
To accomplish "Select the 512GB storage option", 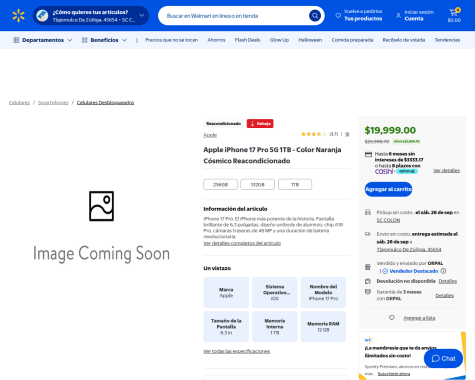I will coord(257,184).
